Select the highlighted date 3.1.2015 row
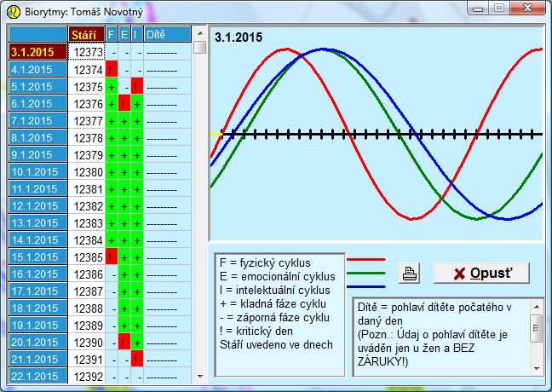The image size is (552, 392). point(37,52)
